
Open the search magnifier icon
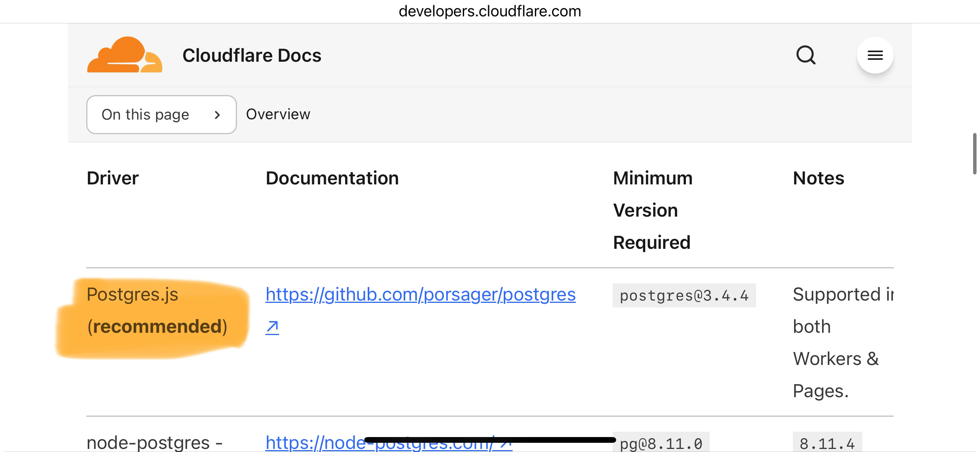pos(806,55)
